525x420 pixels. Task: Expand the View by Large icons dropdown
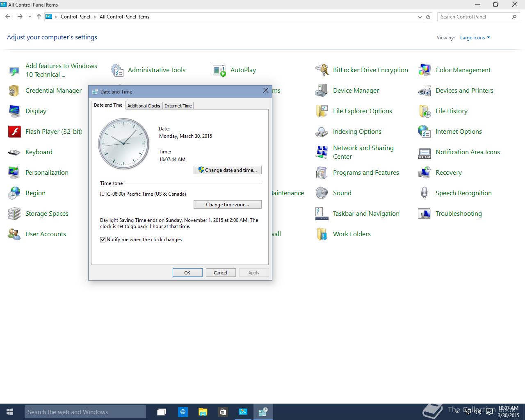click(475, 38)
